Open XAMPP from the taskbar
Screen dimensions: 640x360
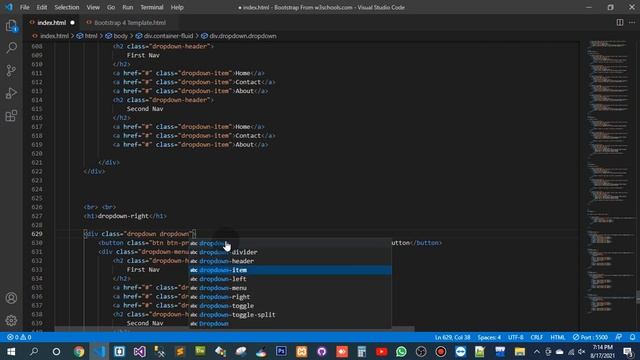coord(302,351)
